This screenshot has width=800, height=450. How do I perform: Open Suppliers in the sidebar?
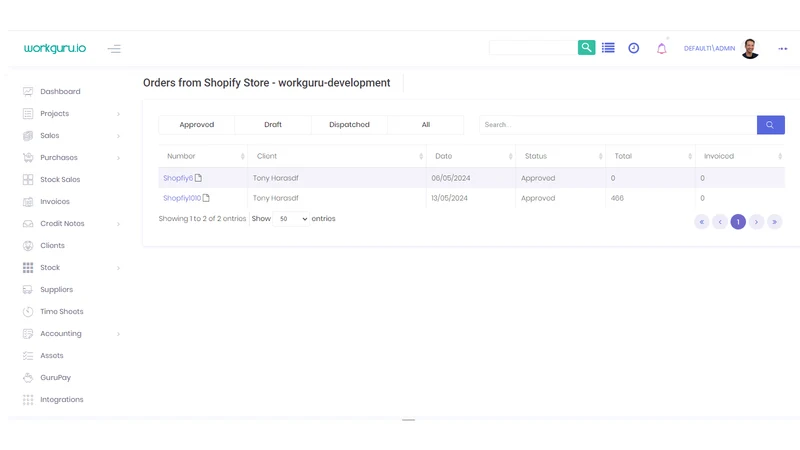pyautogui.click(x=57, y=289)
